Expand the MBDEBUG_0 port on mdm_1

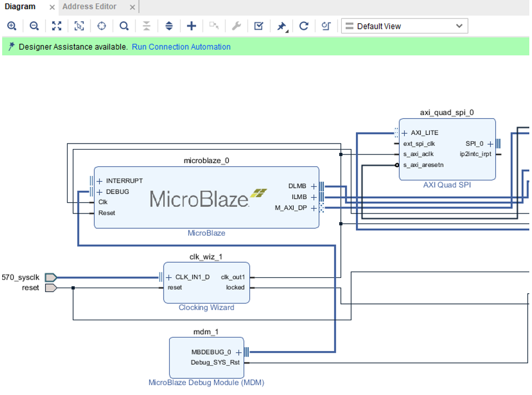click(238, 352)
